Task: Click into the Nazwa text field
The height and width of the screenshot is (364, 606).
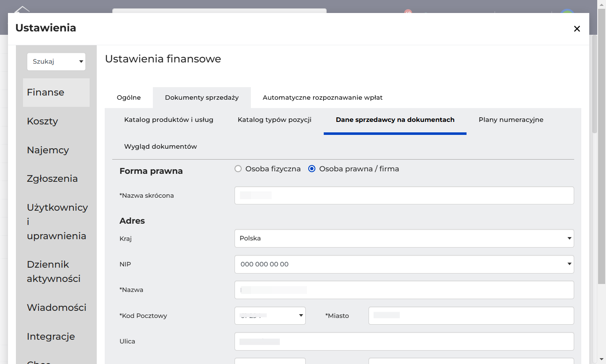Action: 404,290
